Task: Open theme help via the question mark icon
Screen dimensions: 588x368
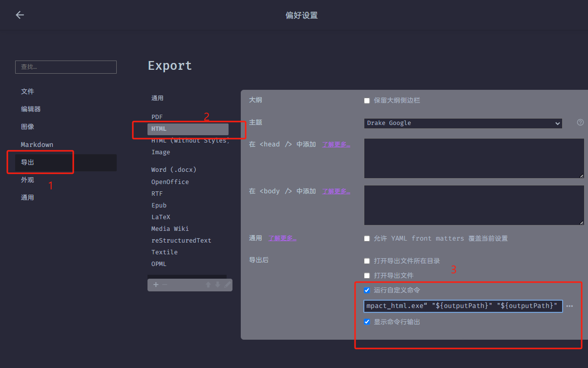Action: point(580,123)
